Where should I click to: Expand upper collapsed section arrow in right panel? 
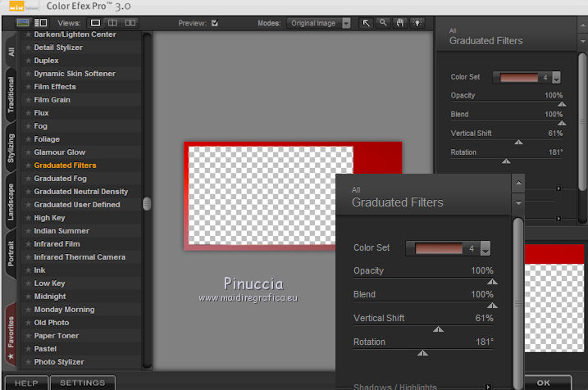(558, 188)
